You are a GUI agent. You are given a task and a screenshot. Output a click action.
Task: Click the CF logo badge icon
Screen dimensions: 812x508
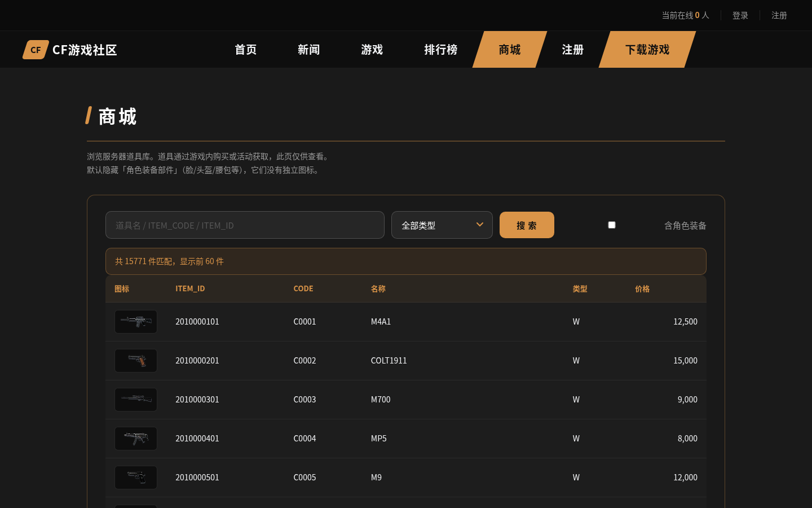[x=36, y=50]
